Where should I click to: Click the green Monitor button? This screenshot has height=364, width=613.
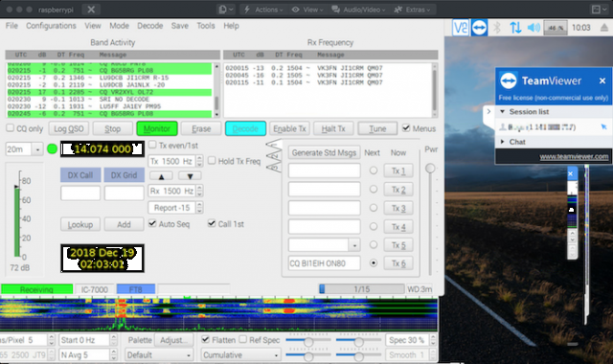coord(157,128)
